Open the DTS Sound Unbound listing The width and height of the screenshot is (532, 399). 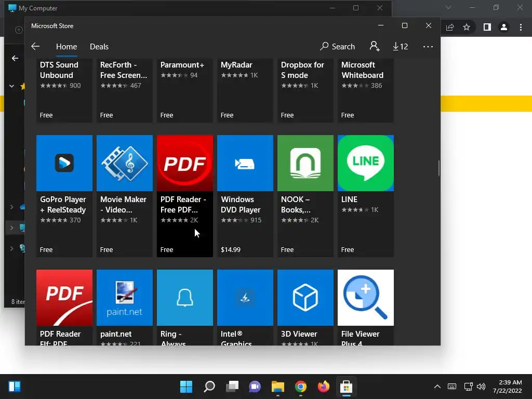pyautogui.click(x=64, y=90)
